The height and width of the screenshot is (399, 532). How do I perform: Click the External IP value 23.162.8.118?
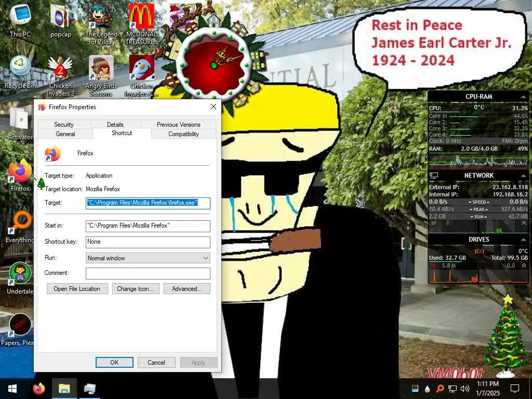click(x=510, y=187)
